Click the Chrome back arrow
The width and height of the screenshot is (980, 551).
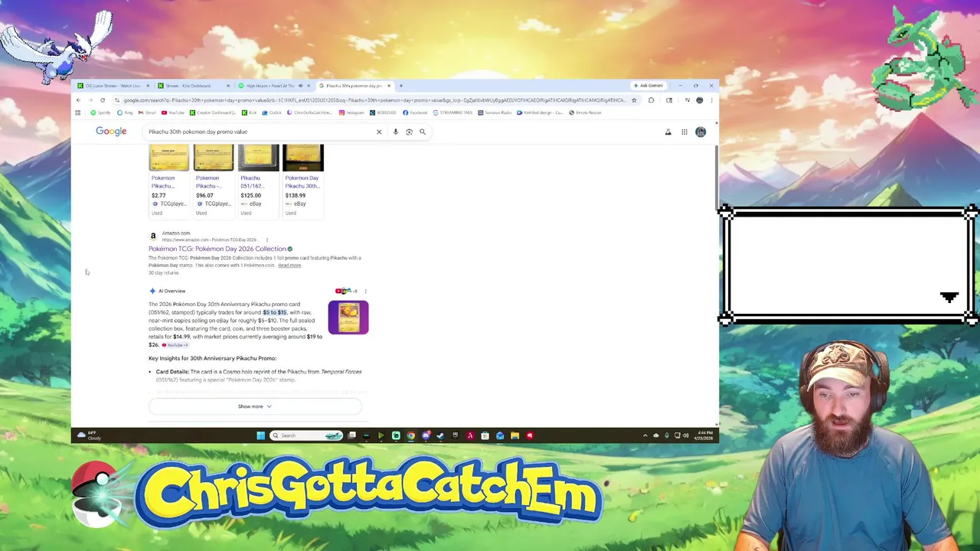point(78,100)
